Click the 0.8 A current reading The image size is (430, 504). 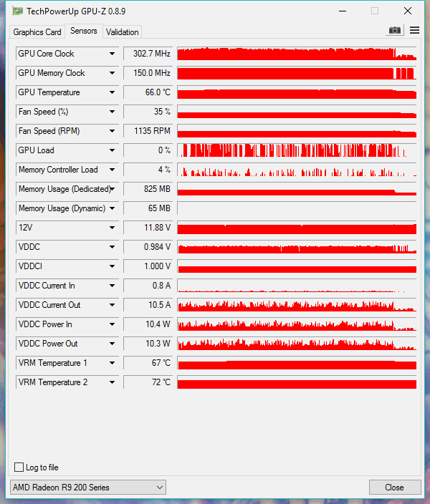[x=148, y=286]
